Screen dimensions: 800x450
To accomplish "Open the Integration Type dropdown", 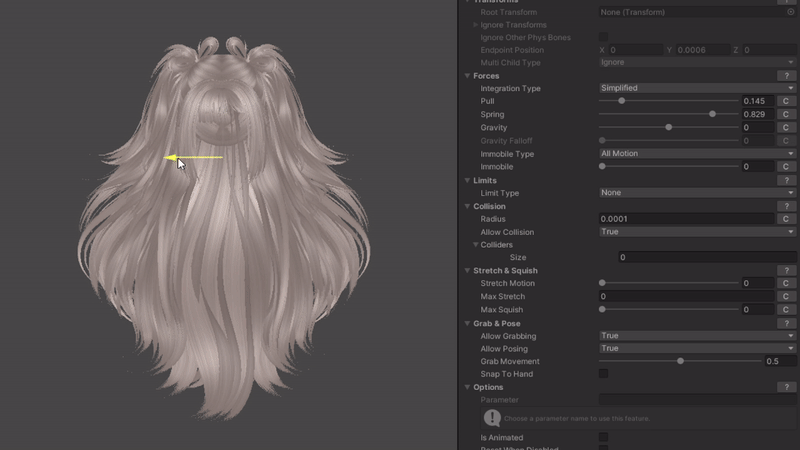I will point(696,88).
